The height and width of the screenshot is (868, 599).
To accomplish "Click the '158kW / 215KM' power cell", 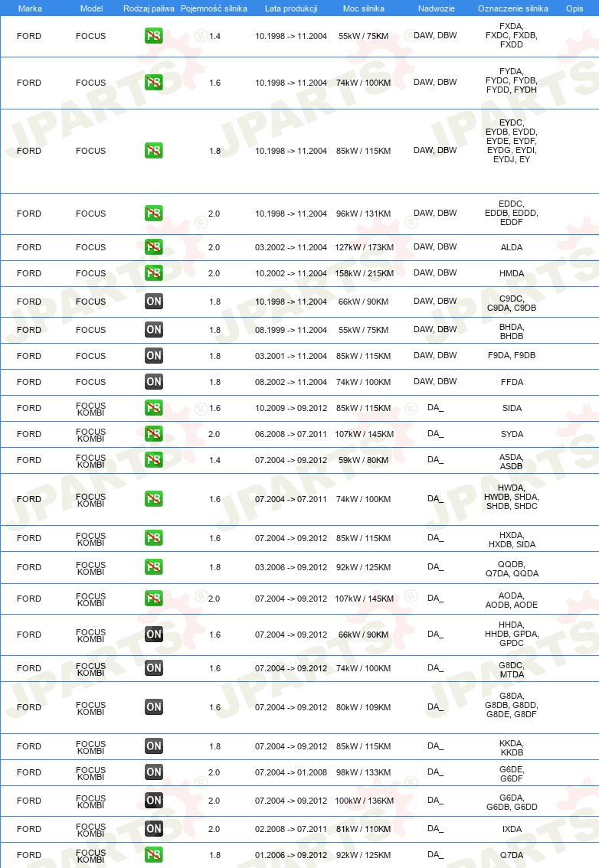I will coord(364,273).
